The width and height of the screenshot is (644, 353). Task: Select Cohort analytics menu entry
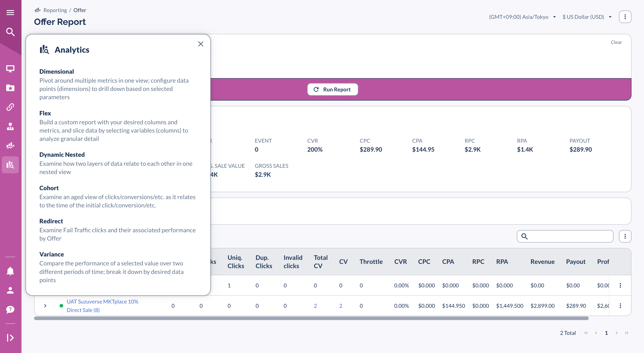tap(49, 188)
